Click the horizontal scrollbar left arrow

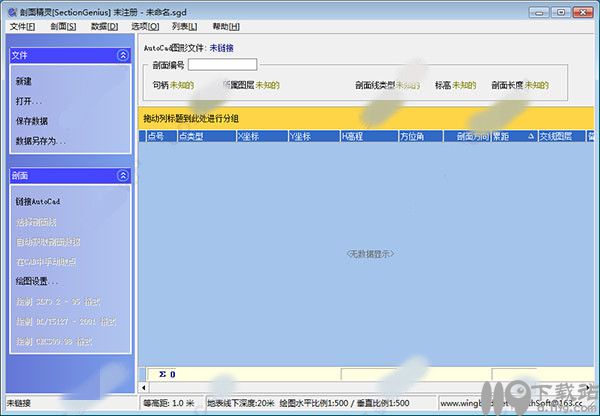click(x=143, y=387)
